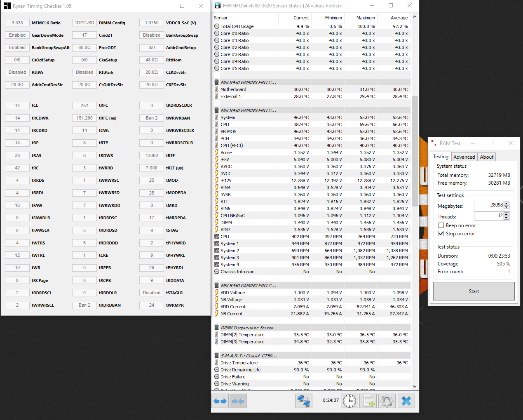523x420 pixels.
Task: Select the first MSI B450 GAMING PRO group header
Action: click(312, 82)
